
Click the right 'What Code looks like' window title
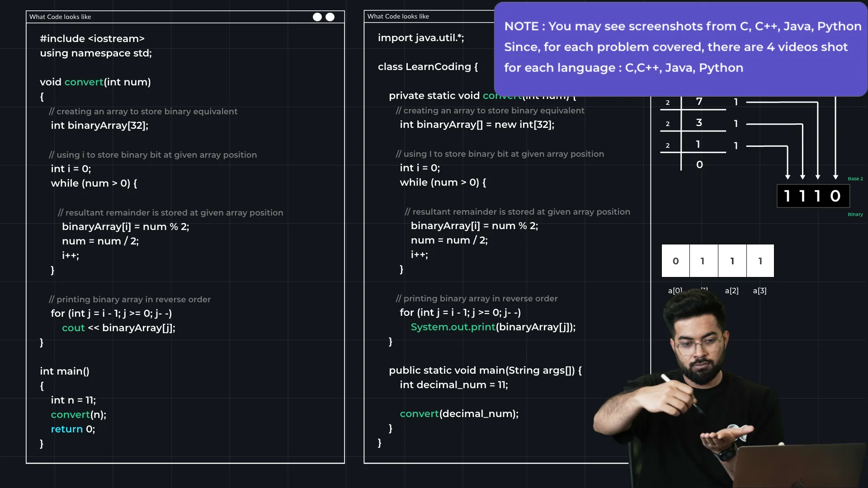[398, 16]
